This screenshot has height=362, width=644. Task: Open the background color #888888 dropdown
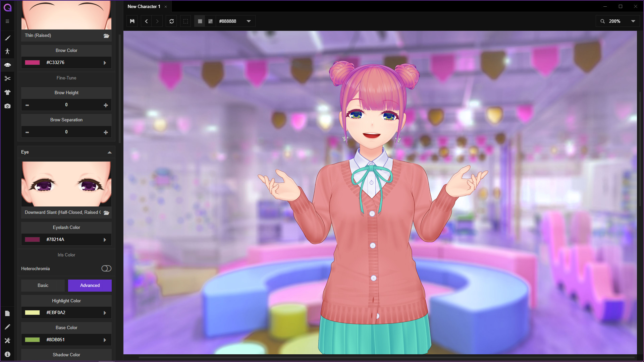pos(249,21)
